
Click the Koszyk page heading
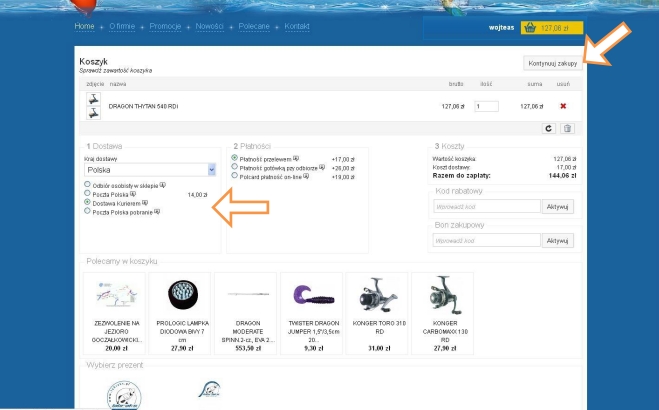[93, 61]
